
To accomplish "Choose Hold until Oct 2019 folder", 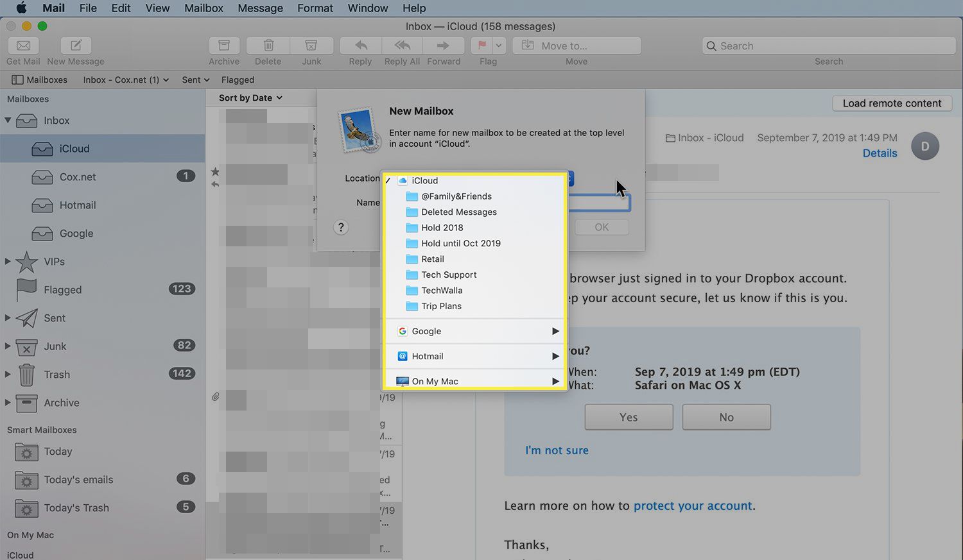I will [x=474, y=244].
